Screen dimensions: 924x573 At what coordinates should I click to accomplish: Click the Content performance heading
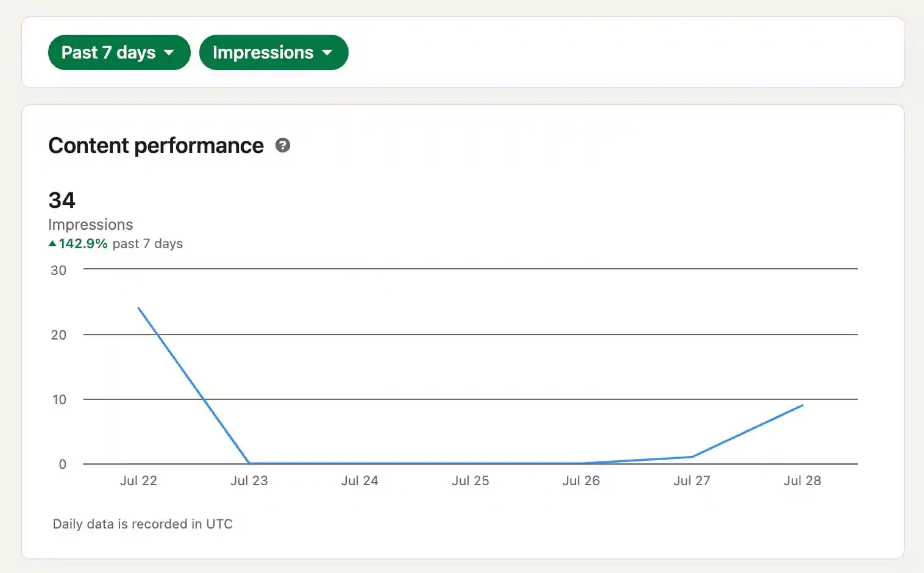pyautogui.click(x=156, y=145)
